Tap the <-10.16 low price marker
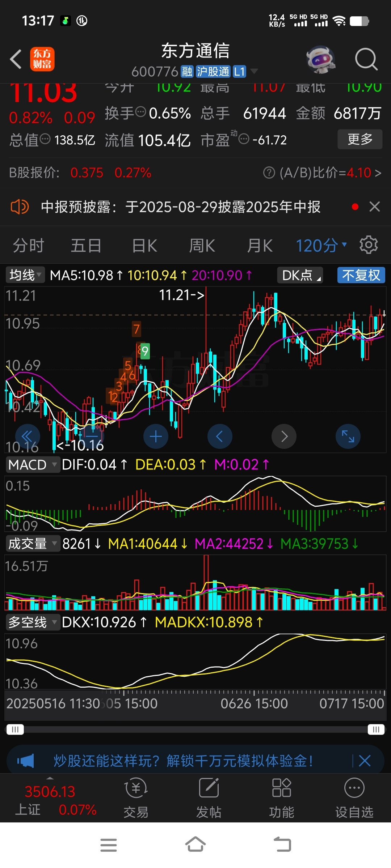 click(80, 446)
